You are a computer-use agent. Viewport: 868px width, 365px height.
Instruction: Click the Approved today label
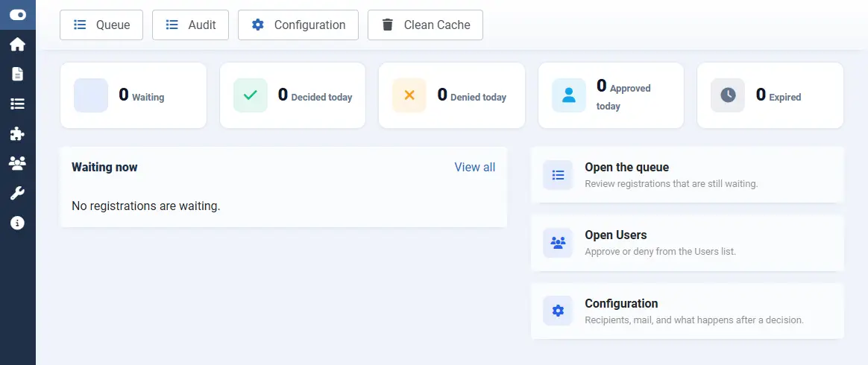pyautogui.click(x=623, y=97)
